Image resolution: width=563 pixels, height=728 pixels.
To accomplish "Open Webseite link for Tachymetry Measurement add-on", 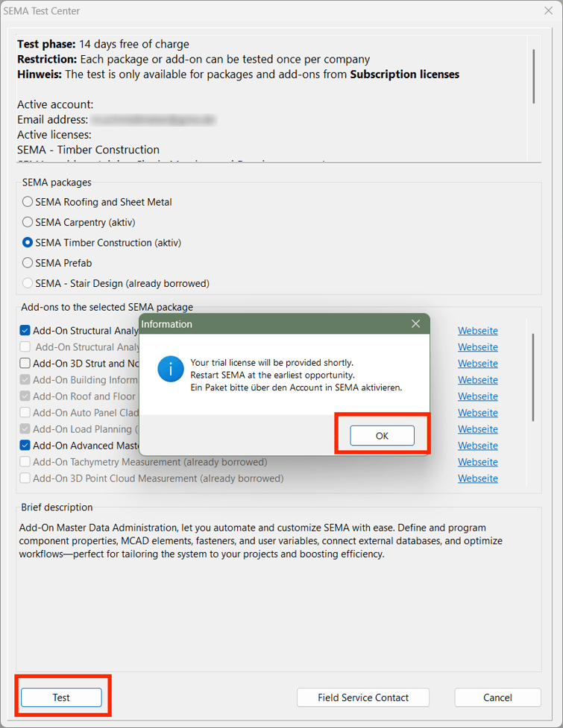I will [477, 462].
